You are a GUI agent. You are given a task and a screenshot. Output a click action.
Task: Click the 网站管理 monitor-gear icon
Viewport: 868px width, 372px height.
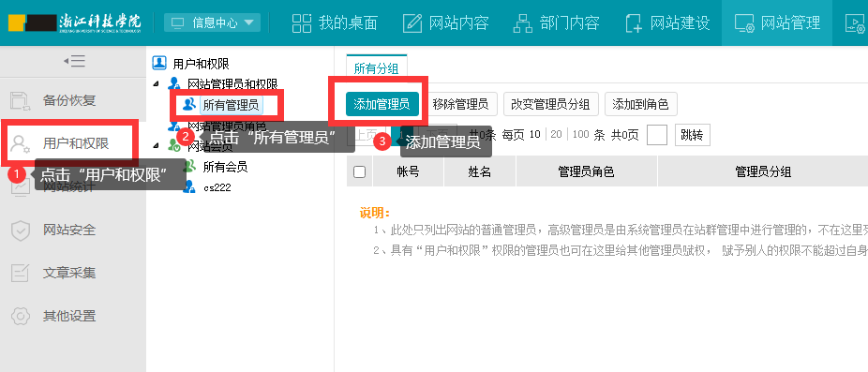point(744,23)
